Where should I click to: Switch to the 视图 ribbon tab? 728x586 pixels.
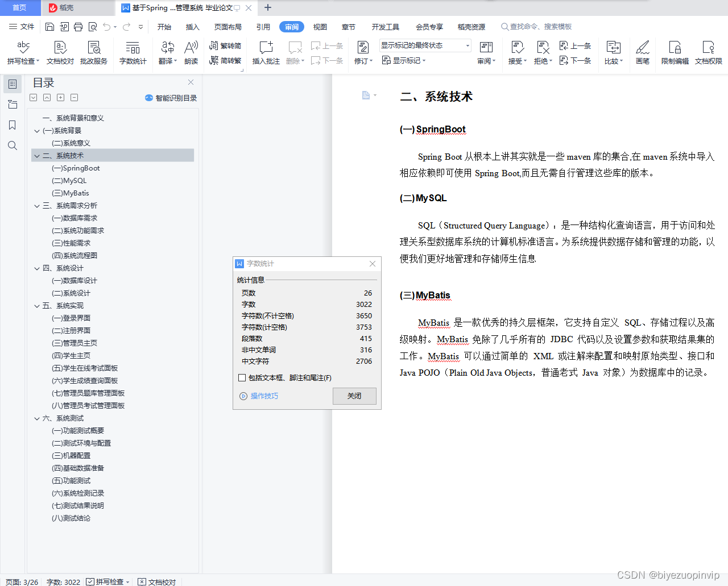click(320, 26)
